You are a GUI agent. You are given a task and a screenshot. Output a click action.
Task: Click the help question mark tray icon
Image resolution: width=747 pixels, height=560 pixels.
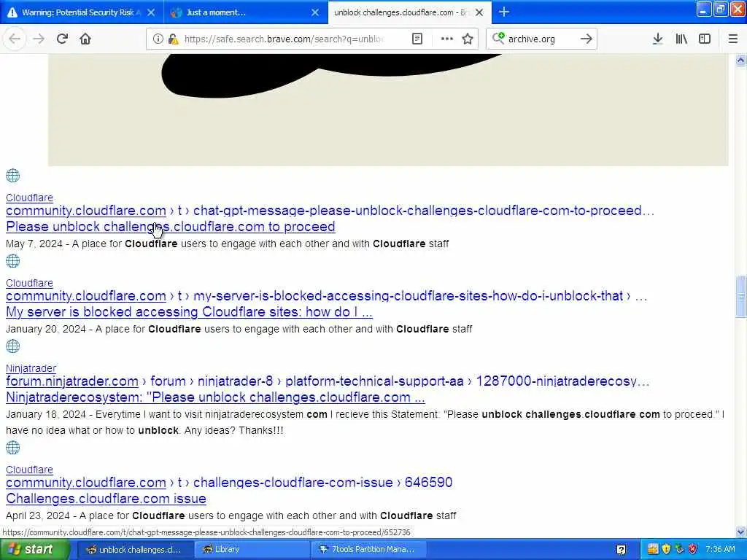[x=622, y=550]
